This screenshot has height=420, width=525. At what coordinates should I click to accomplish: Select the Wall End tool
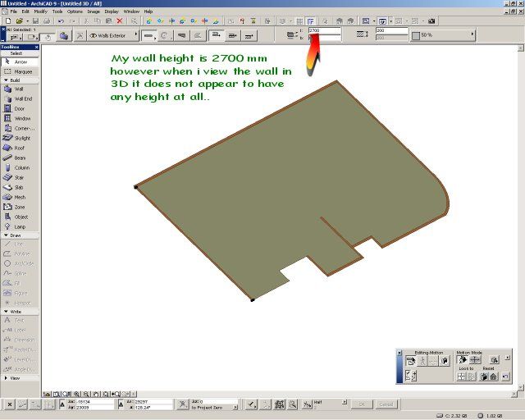[20, 98]
